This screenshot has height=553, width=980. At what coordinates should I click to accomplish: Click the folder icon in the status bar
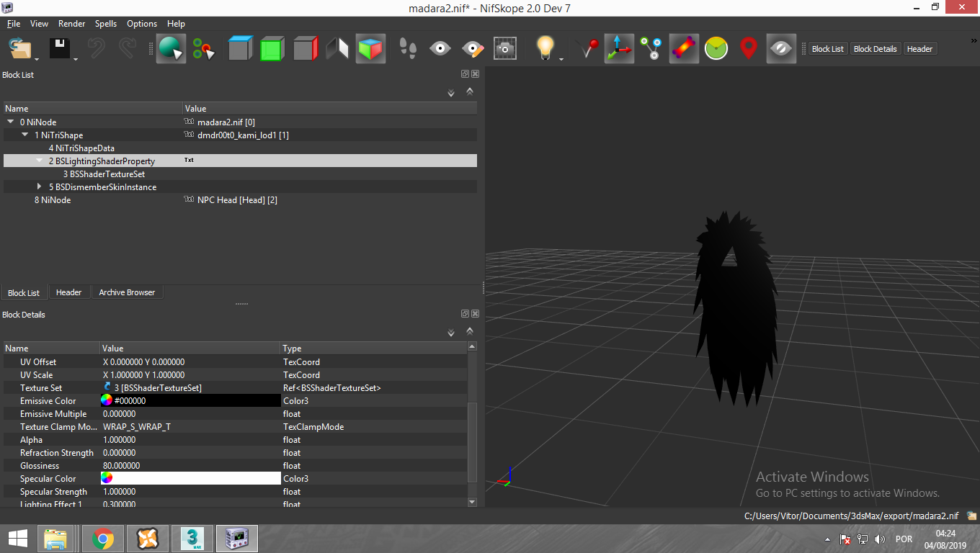pyautogui.click(x=971, y=516)
